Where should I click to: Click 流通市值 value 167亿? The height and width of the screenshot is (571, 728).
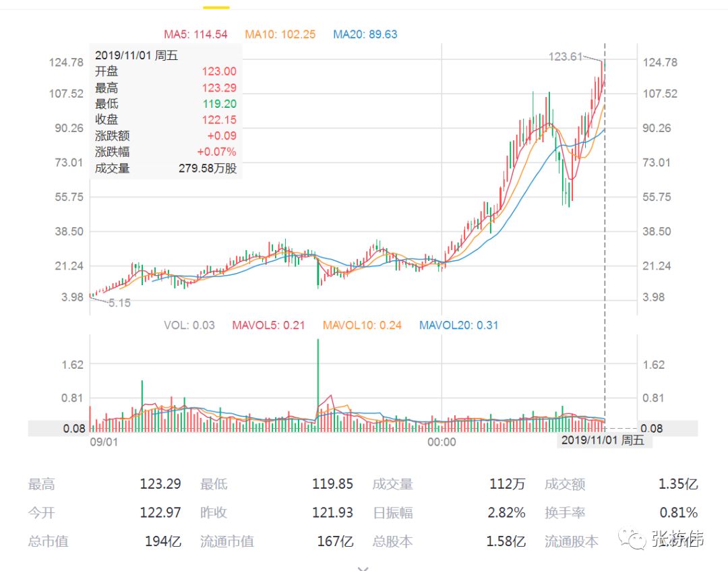click(335, 541)
